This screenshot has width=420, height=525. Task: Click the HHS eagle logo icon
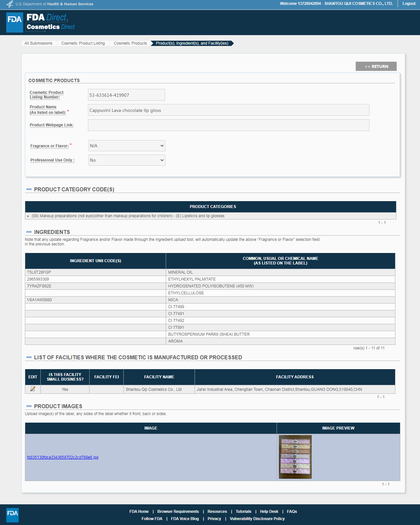[x=10, y=4]
